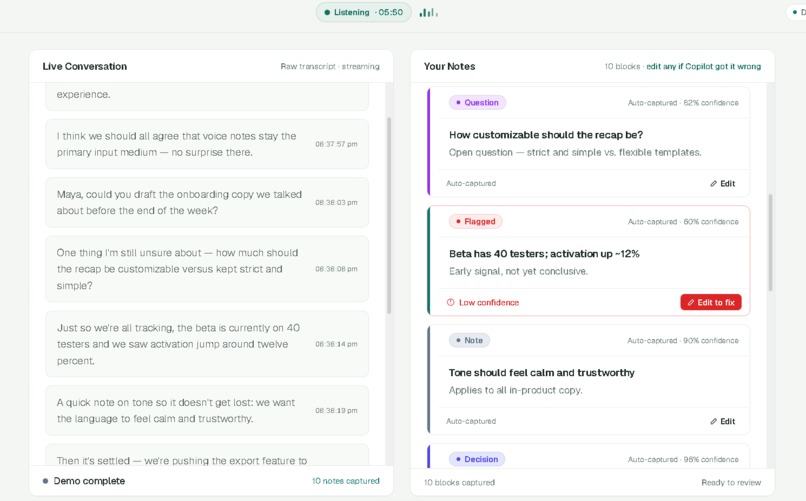The width and height of the screenshot is (806, 501).
Task: Click 'Early signal, not yet conclusive' text
Action: click(x=518, y=271)
